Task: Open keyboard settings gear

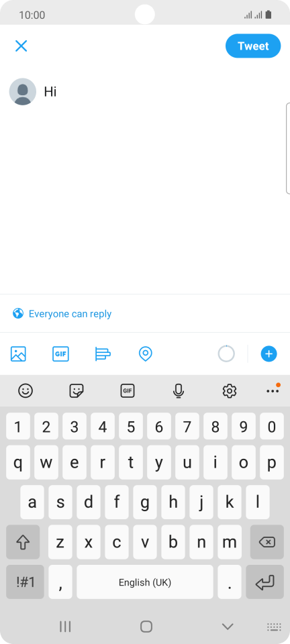Action: (x=230, y=390)
